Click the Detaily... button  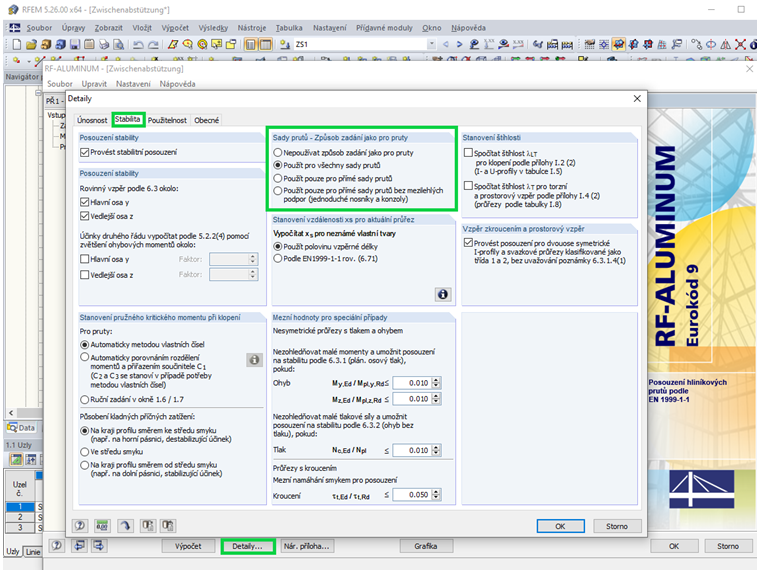click(248, 546)
